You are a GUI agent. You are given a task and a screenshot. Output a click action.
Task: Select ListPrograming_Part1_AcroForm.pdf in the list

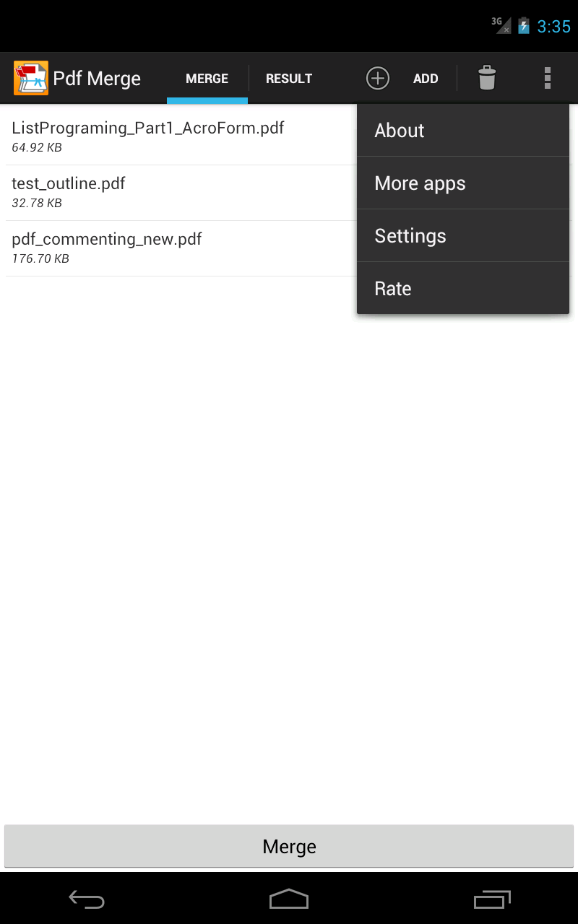(x=148, y=136)
